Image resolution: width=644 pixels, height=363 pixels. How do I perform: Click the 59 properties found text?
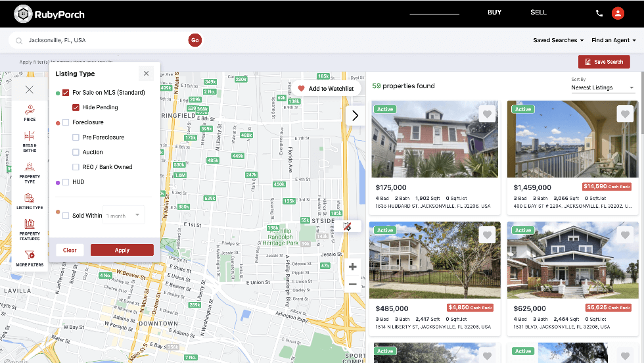(x=403, y=86)
